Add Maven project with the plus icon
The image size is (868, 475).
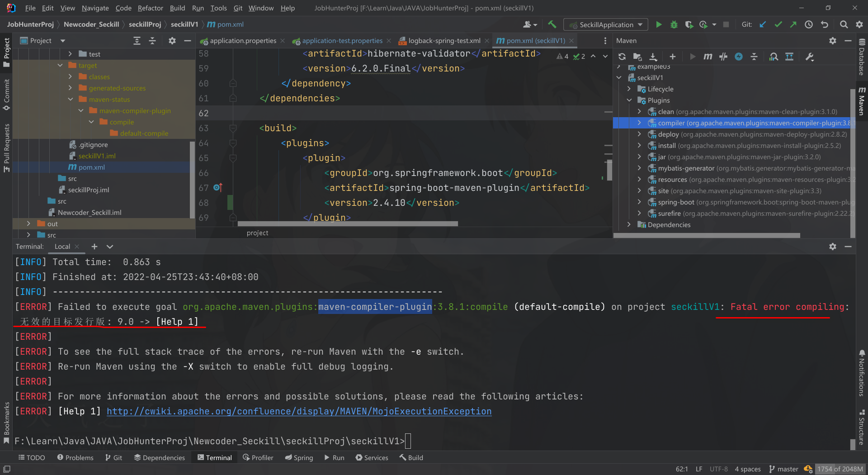tap(673, 57)
